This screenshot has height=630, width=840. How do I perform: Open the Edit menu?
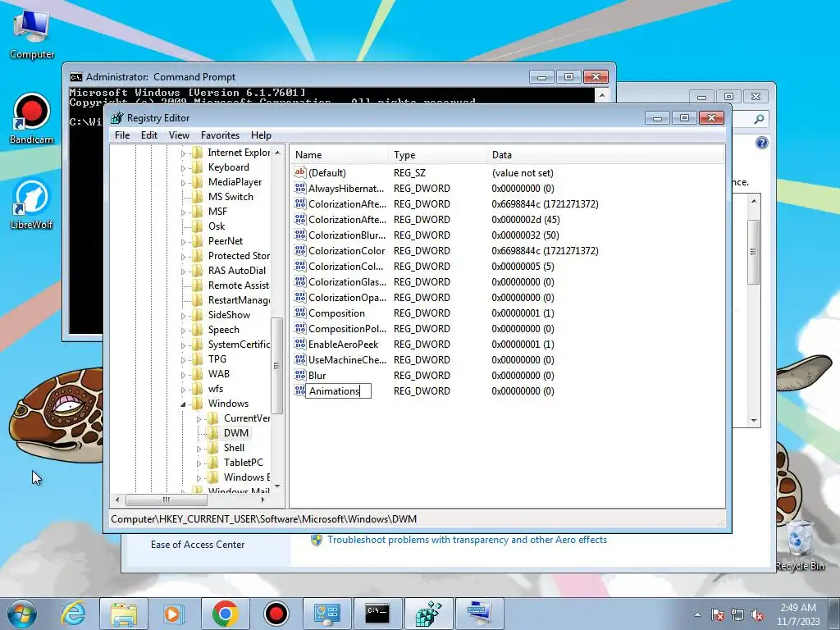149,135
